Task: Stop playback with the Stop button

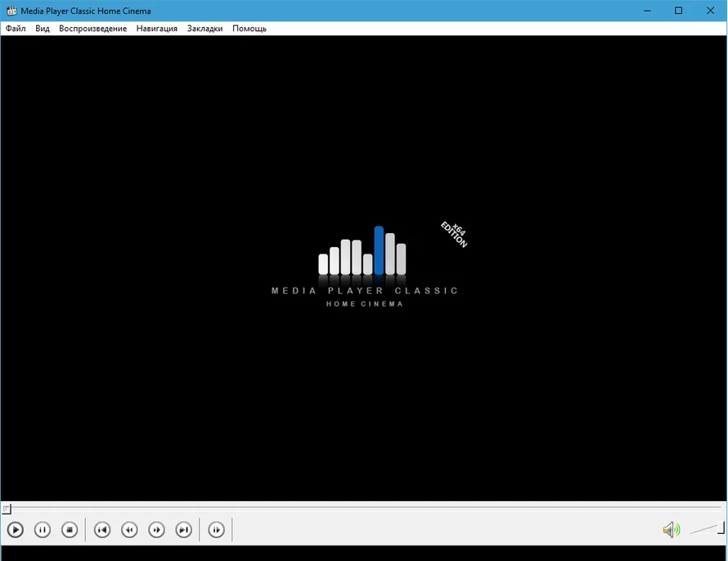Action: [x=70, y=530]
